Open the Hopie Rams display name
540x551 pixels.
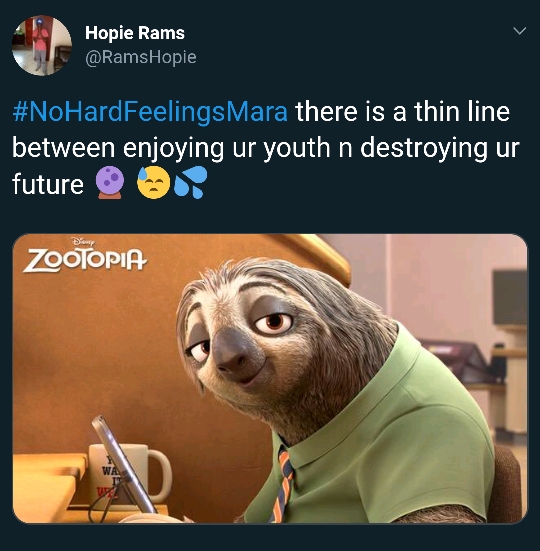coord(135,33)
